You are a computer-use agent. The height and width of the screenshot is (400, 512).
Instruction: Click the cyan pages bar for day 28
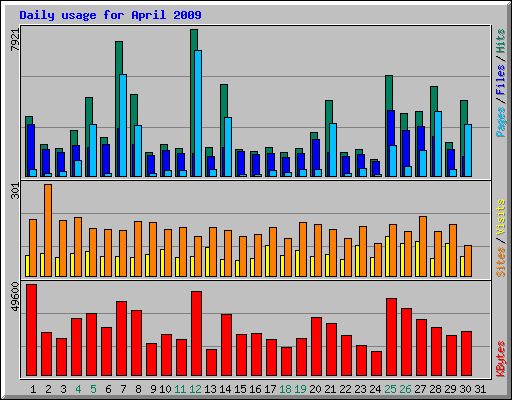[438, 144]
